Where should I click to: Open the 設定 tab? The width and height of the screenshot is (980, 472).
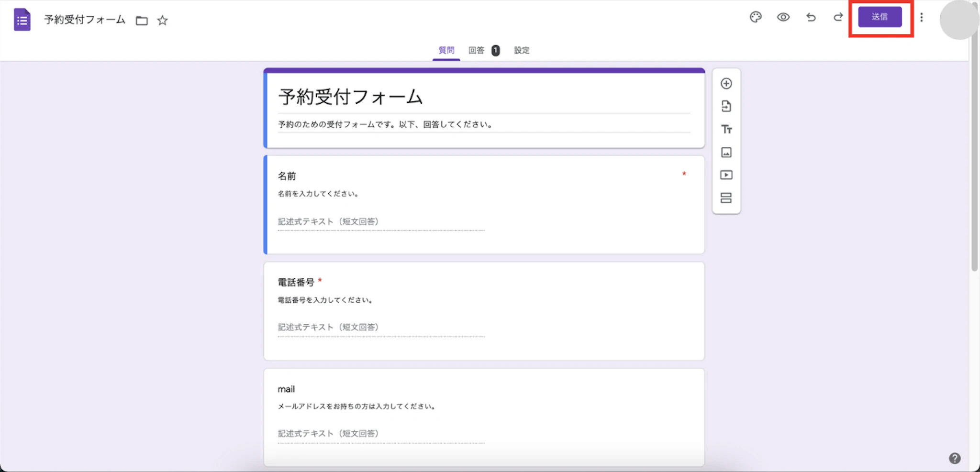click(x=522, y=50)
